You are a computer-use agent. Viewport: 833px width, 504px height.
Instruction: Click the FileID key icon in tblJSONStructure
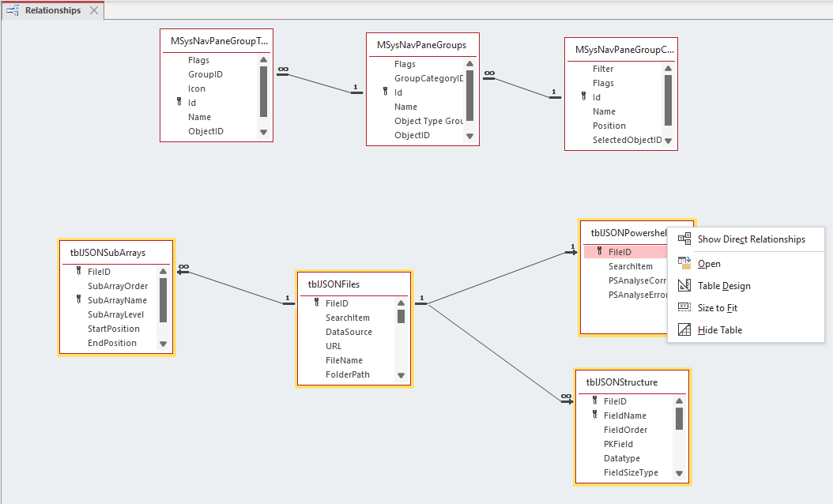[x=595, y=401]
